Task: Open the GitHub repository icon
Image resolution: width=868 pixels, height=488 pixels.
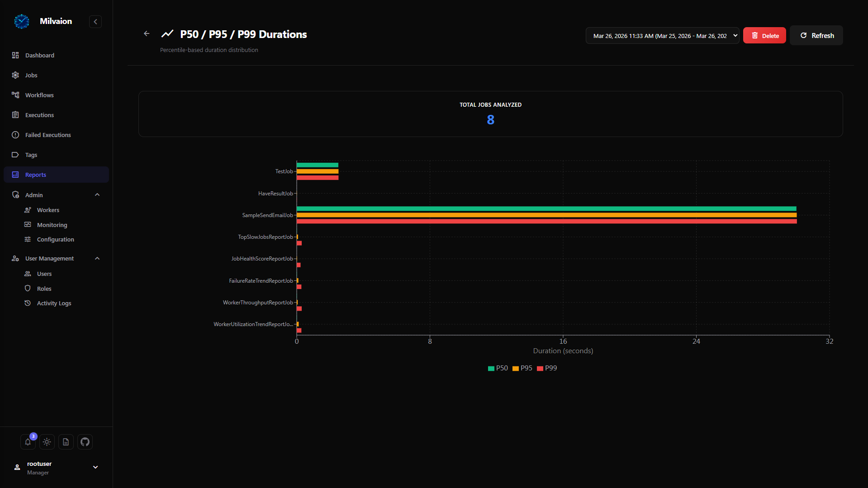Action: 85,442
